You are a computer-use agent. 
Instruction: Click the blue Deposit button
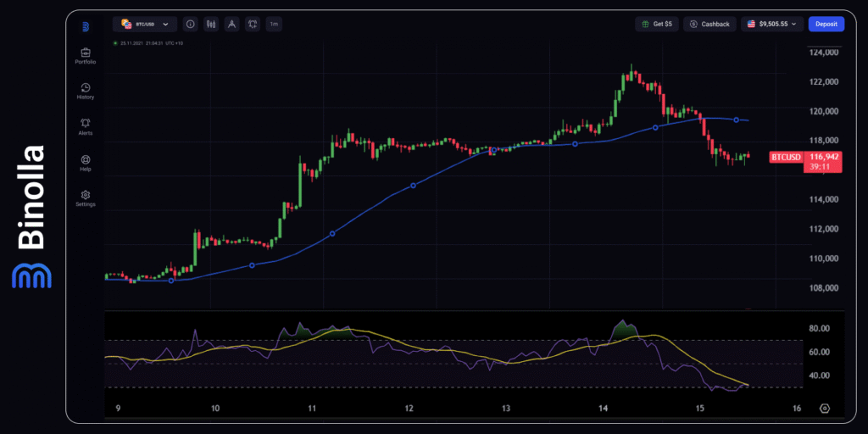point(826,25)
